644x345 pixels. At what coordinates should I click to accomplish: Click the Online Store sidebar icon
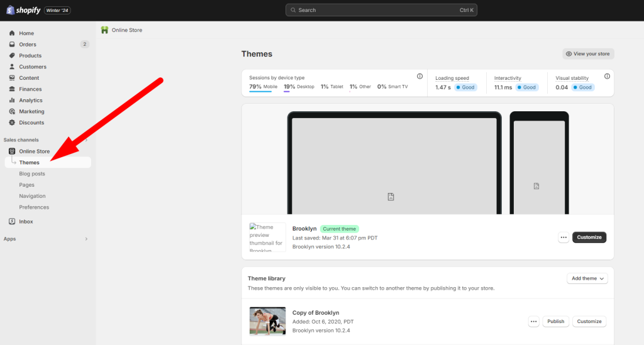tap(12, 151)
